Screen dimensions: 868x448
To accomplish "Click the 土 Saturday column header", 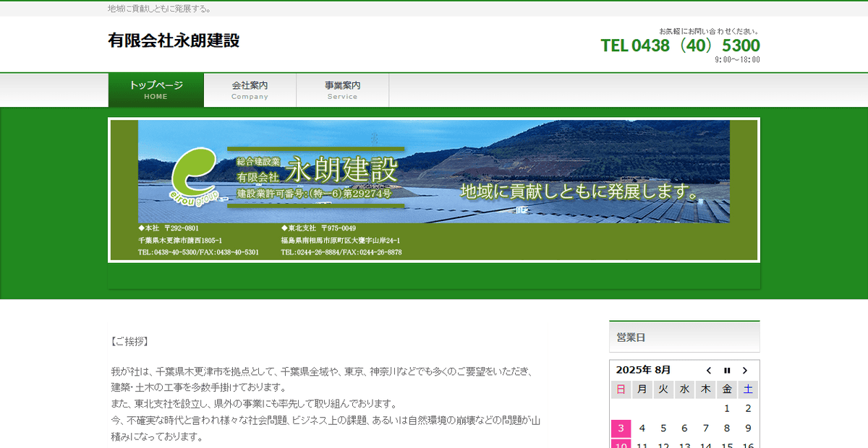I will point(747,389).
